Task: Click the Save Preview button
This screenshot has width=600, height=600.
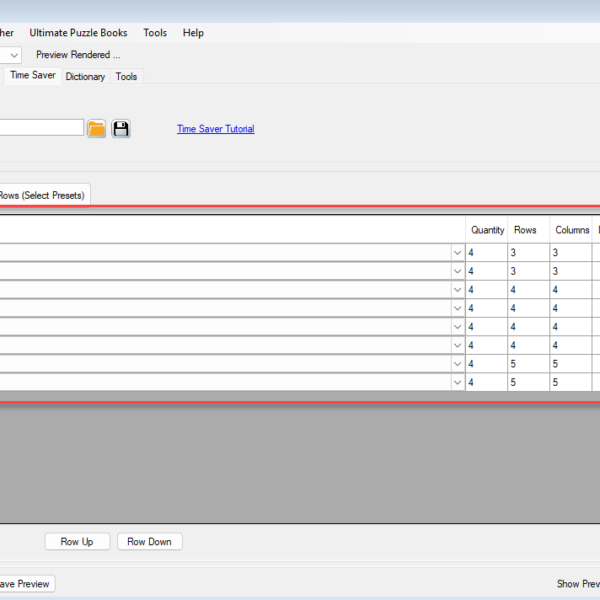Action: coord(24,584)
